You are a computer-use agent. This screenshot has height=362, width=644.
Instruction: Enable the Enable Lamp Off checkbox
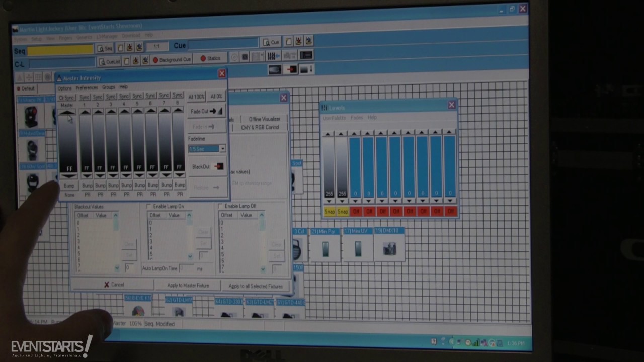click(220, 206)
